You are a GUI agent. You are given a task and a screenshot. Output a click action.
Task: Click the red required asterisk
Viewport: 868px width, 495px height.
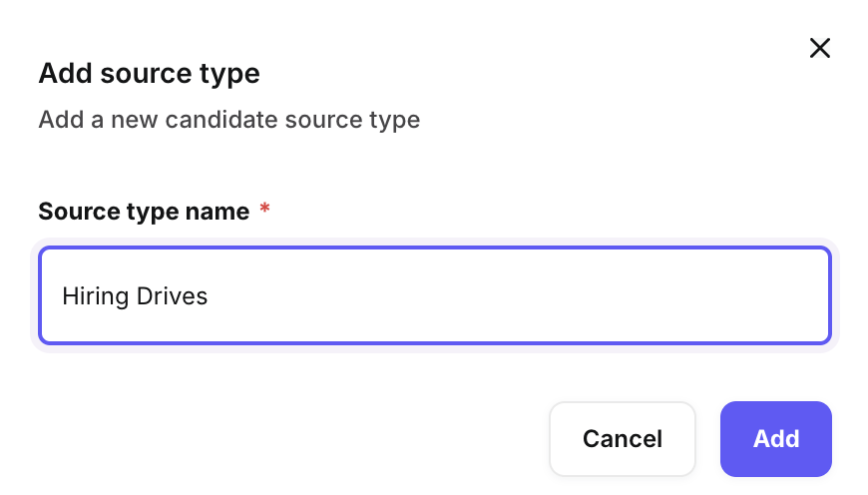264,210
